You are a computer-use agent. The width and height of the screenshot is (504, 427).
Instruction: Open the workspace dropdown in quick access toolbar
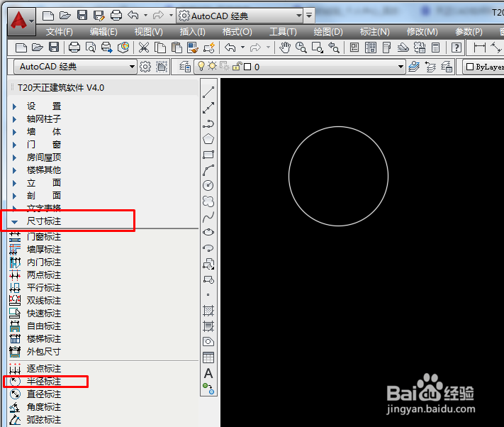[240, 16]
